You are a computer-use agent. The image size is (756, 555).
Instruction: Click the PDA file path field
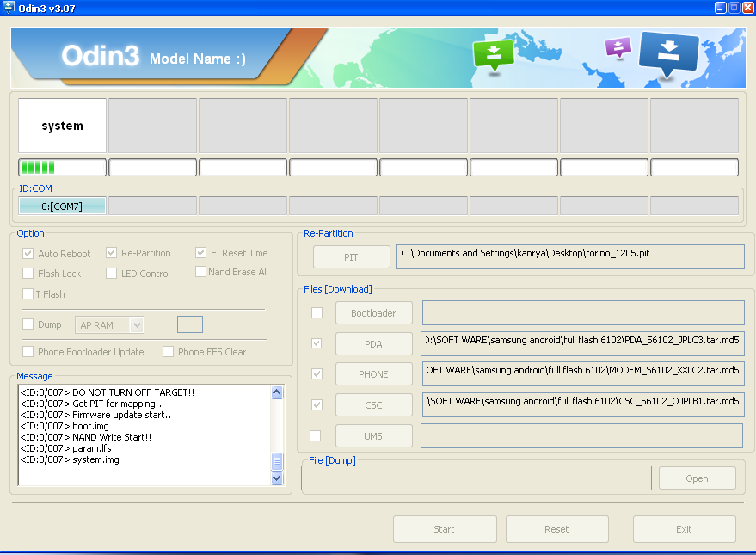583,344
